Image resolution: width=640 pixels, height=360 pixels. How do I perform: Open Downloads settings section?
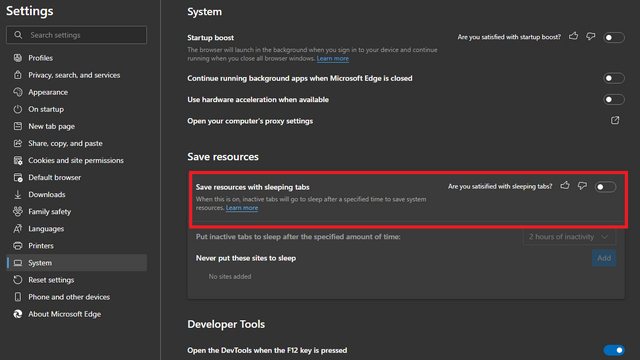77,195
